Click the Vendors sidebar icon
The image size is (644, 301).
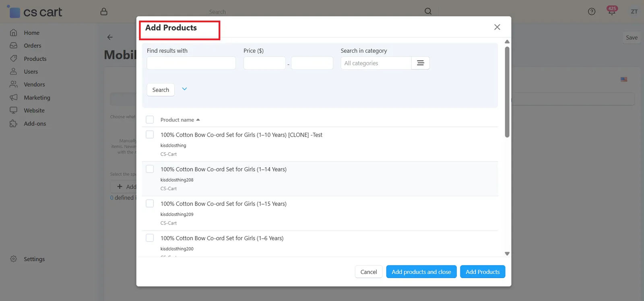[13, 84]
